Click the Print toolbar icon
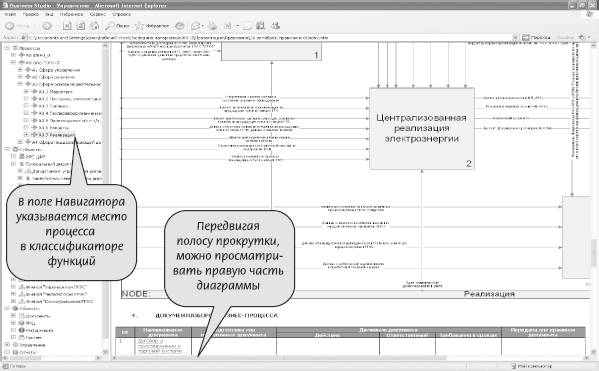 coord(212,26)
